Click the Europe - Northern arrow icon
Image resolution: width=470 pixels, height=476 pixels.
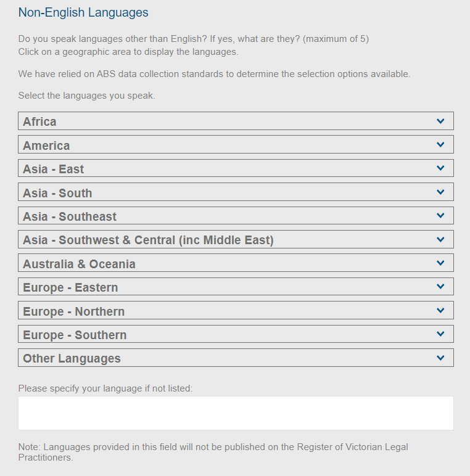440,311
